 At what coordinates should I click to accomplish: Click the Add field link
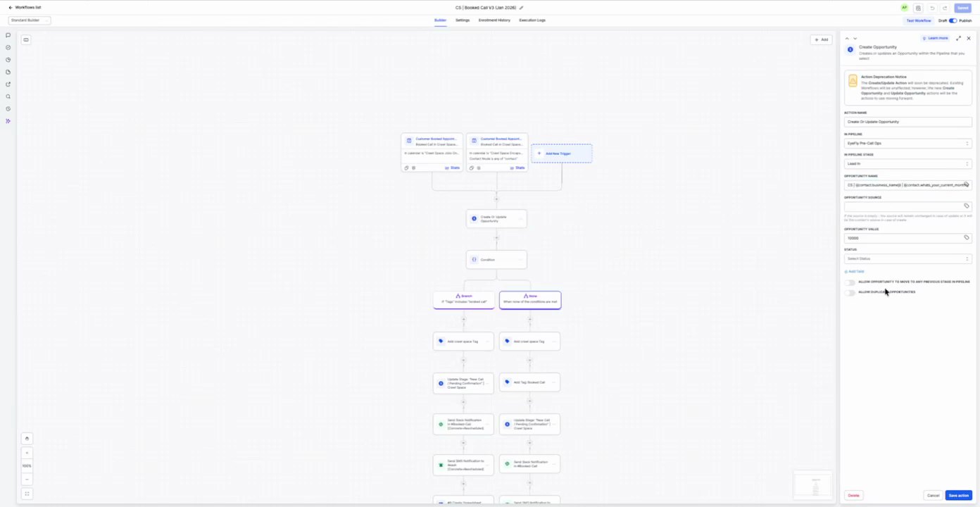coord(854,271)
